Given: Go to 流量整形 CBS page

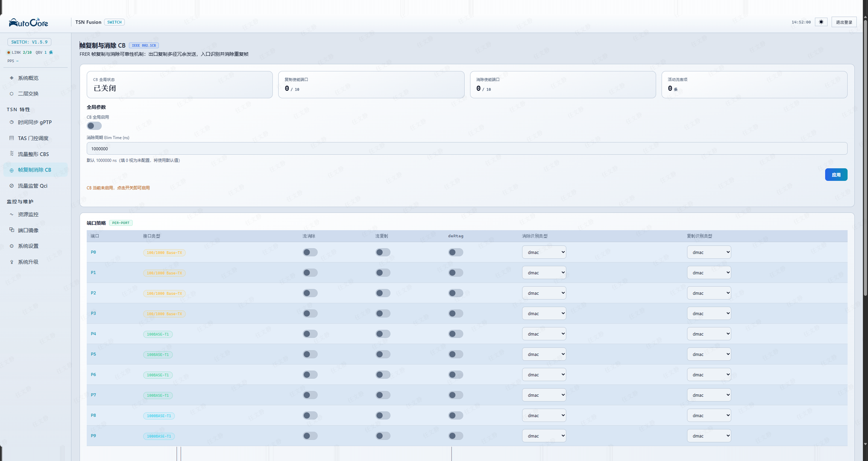Looking at the screenshot, I should coord(36,154).
